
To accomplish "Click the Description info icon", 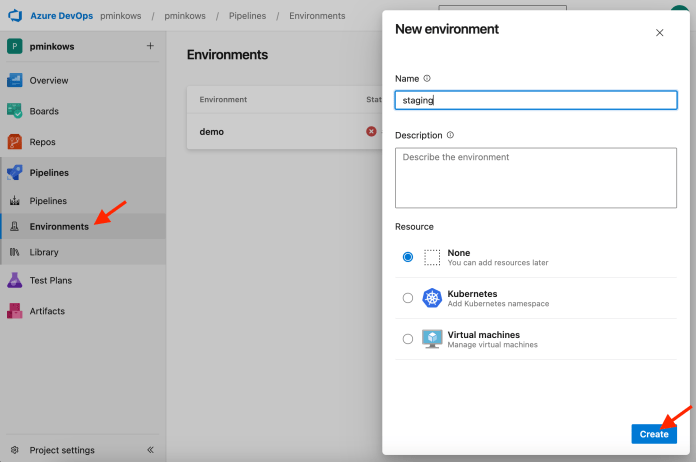I will 450,134.
